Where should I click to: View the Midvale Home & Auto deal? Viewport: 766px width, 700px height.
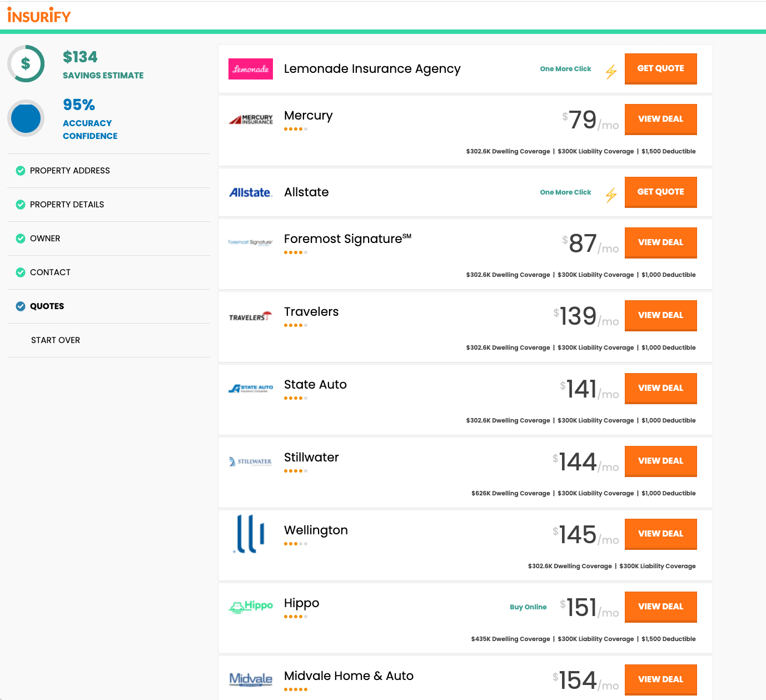(x=660, y=679)
